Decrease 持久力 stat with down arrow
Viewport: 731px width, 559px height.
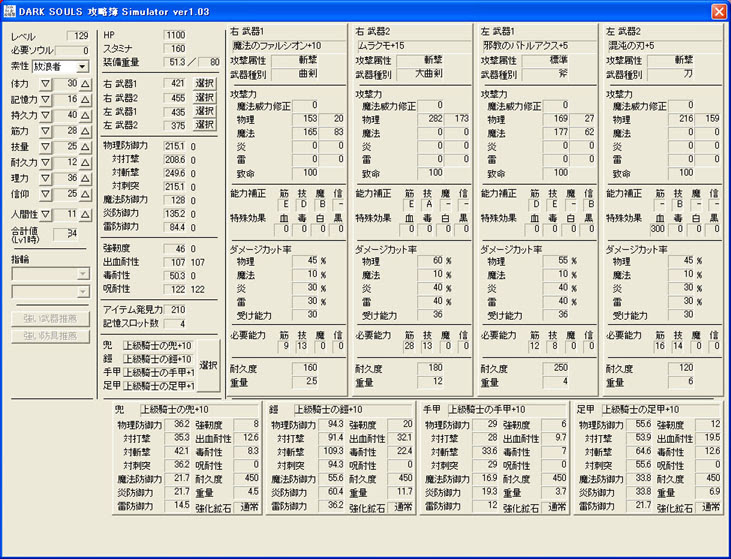tap(45, 115)
